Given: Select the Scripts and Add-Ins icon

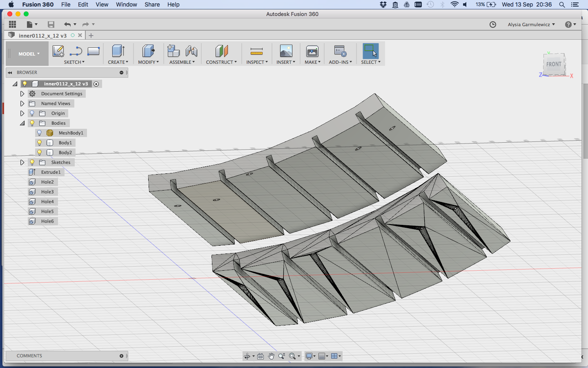Looking at the screenshot, I should coord(340,51).
